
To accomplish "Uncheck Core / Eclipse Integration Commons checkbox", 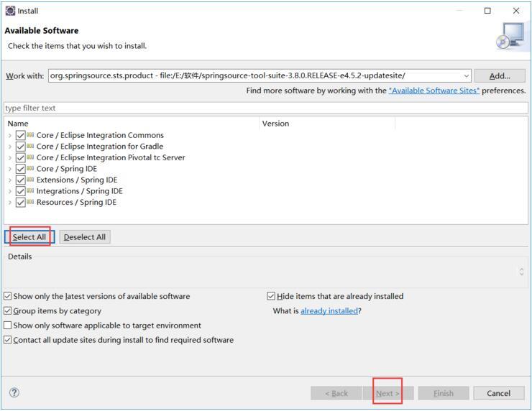I will tap(20, 135).
